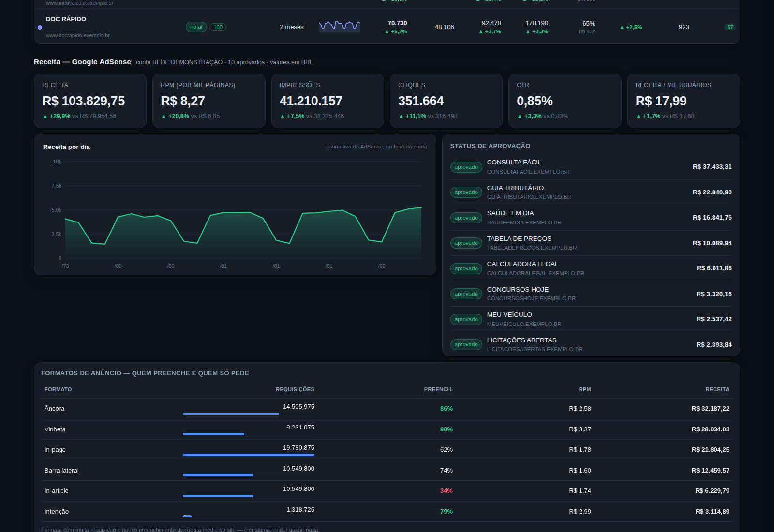
Task: Open www.docrapido.exemplo.br link
Action: pyautogui.click(x=78, y=35)
